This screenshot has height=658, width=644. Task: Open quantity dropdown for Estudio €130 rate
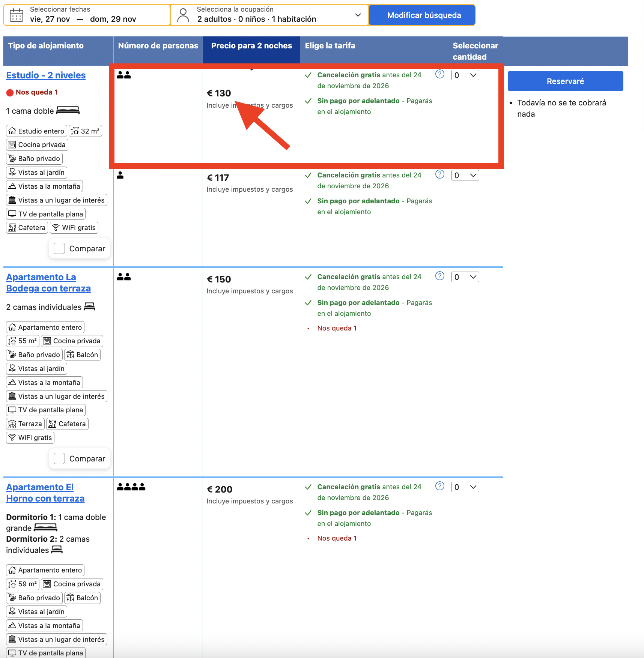point(465,75)
